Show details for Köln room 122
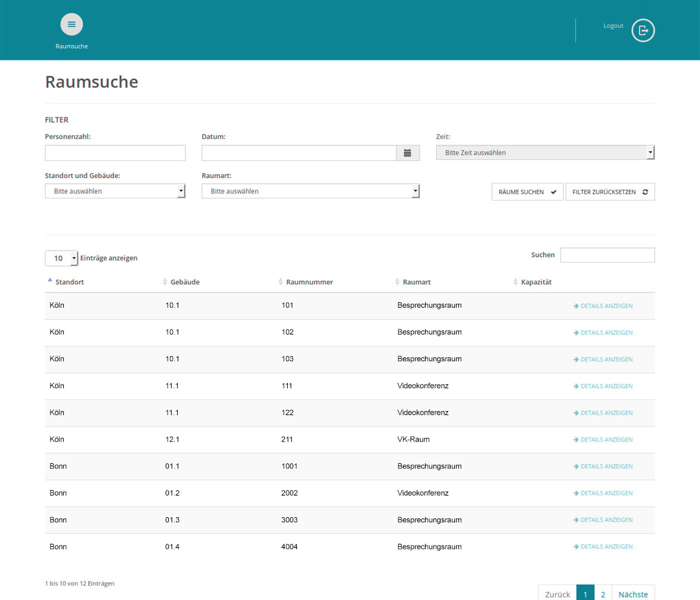 coord(603,413)
